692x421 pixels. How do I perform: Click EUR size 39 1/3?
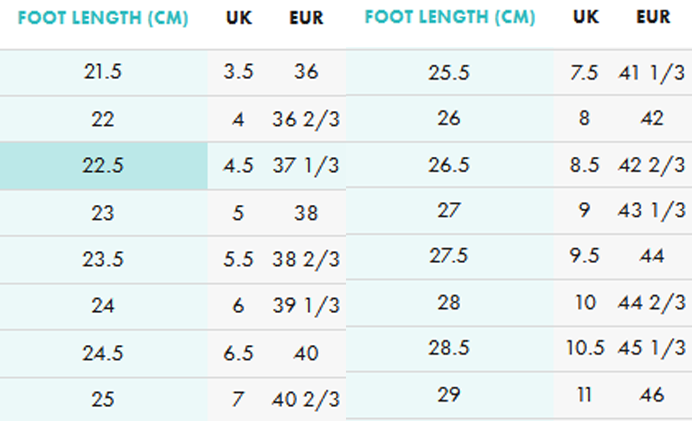pos(306,305)
